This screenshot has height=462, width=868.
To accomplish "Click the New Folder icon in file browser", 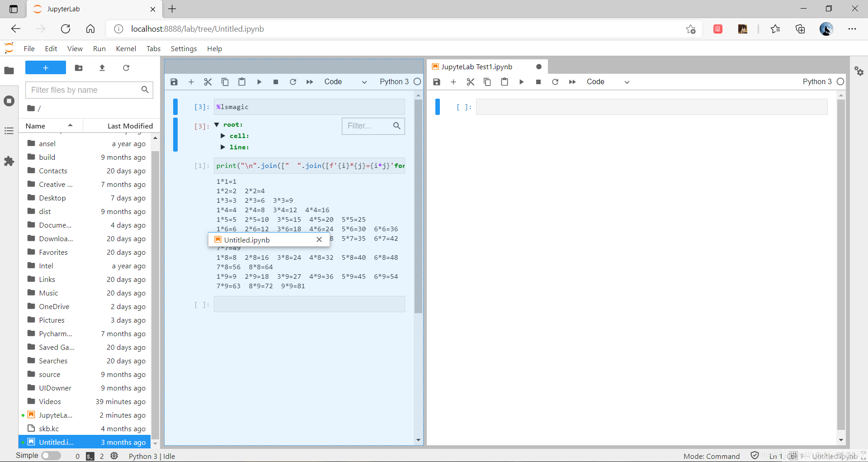I will (x=79, y=68).
